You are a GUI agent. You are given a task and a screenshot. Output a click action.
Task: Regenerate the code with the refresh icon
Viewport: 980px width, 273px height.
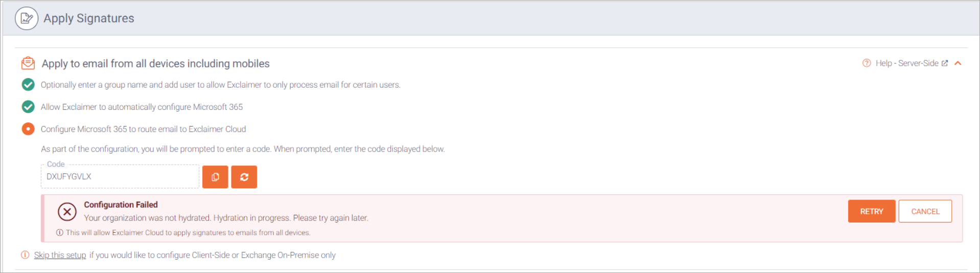[244, 177]
